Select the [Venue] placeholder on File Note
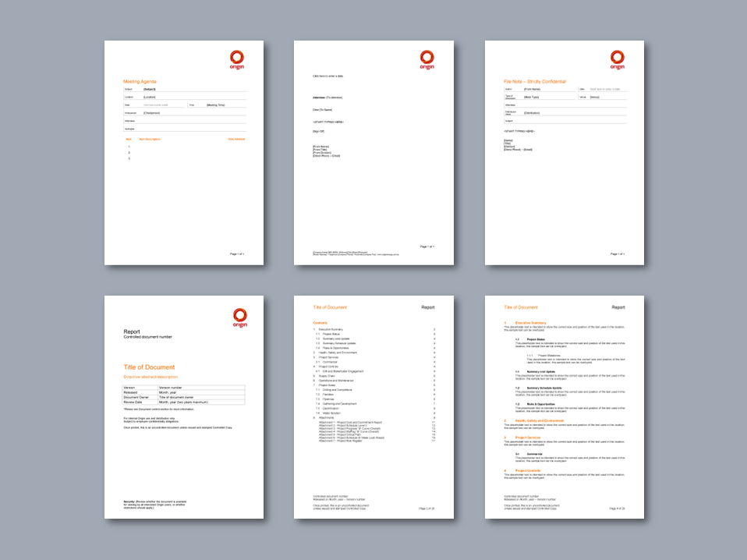This screenshot has height=560, width=747. (x=595, y=97)
